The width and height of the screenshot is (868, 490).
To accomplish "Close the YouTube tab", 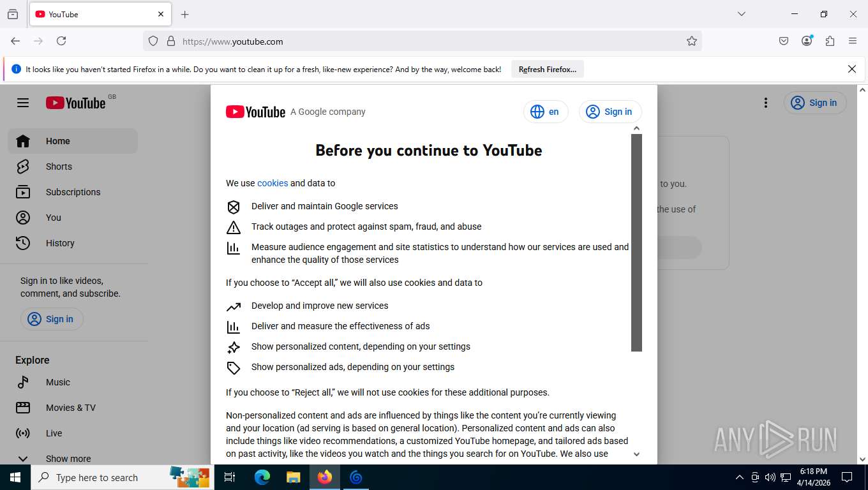I will (x=161, y=14).
